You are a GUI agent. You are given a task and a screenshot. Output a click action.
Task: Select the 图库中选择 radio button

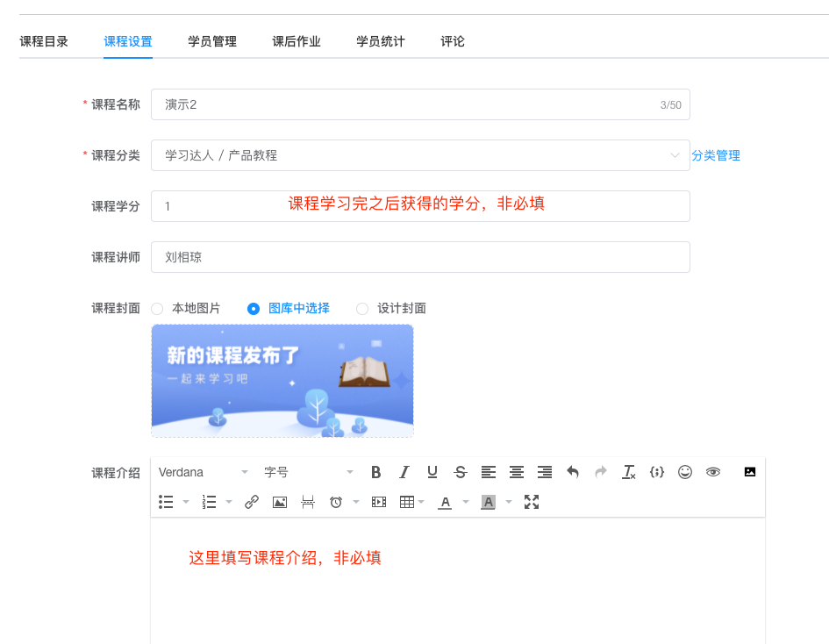pos(254,309)
